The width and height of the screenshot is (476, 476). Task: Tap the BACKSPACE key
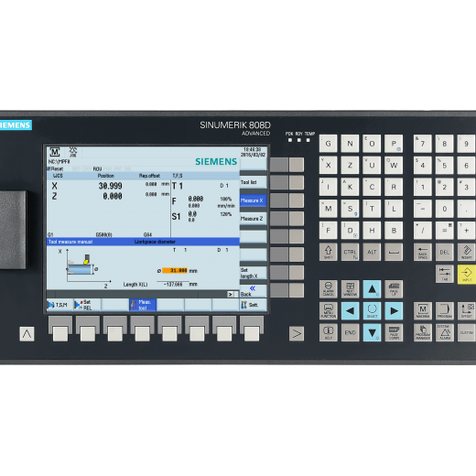423,252
